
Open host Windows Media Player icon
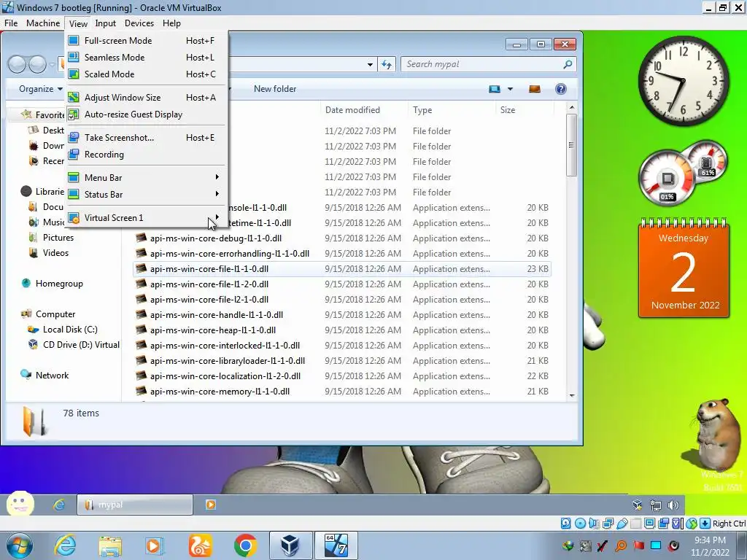pyautogui.click(x=154, y=545)
